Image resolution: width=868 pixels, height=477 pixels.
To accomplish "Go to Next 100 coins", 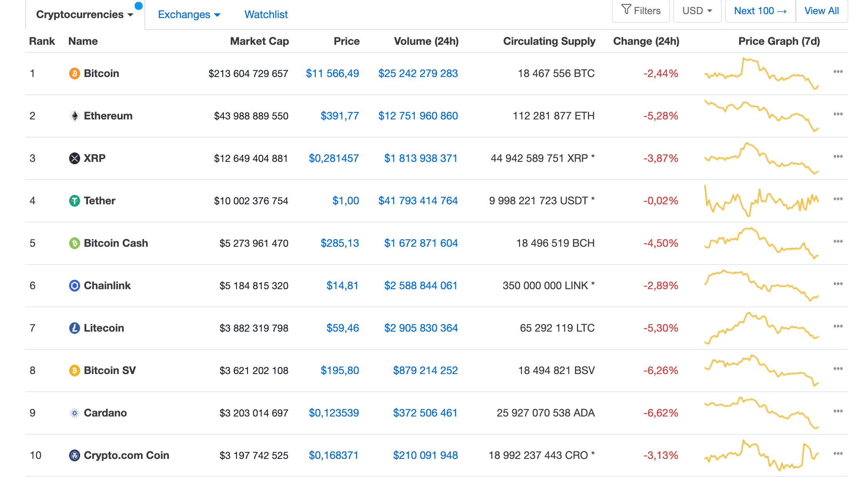I will point(760,11).
